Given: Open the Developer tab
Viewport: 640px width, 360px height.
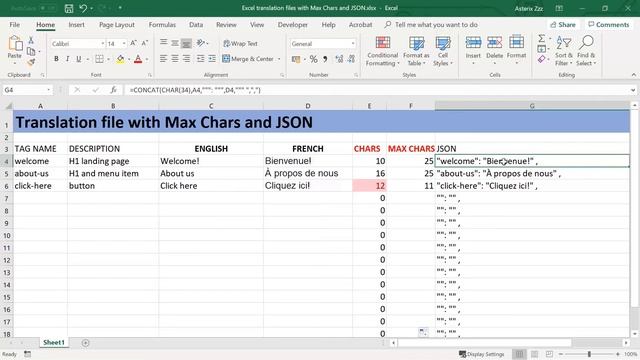Looking at the screenshot, I should 293,25.
